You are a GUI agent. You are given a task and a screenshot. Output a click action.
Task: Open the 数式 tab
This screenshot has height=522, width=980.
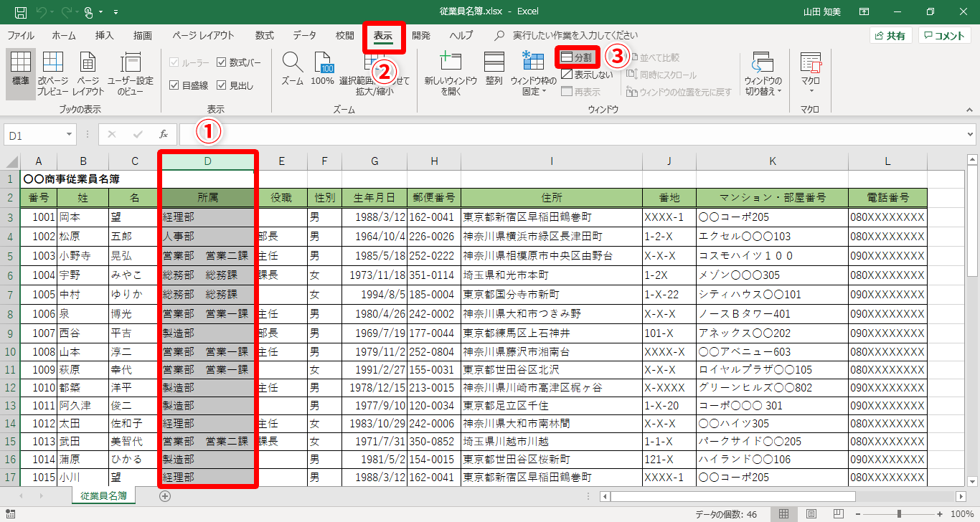pos(264,35)
